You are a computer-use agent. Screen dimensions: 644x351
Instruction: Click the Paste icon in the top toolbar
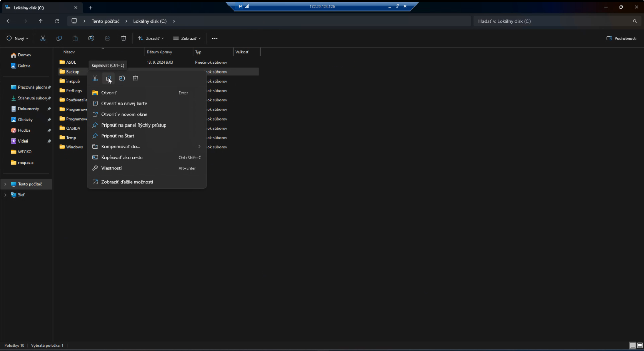tap(75, 38)
